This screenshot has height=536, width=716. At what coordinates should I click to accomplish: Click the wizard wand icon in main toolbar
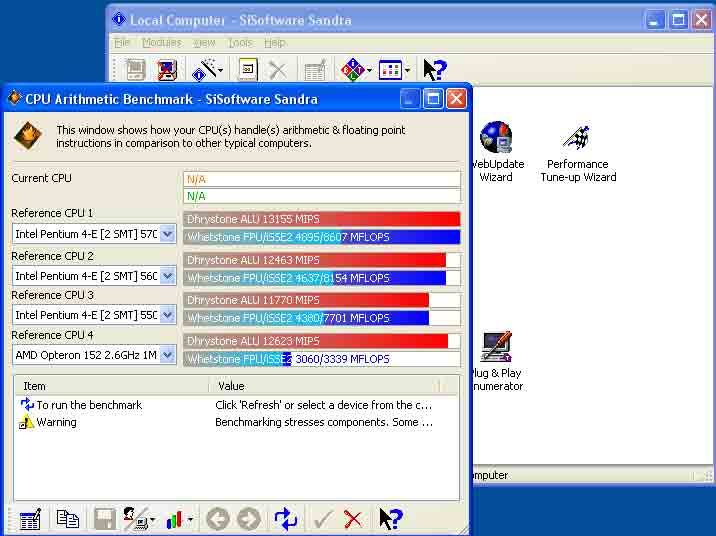pyautogui.click(x=204, y=70)
